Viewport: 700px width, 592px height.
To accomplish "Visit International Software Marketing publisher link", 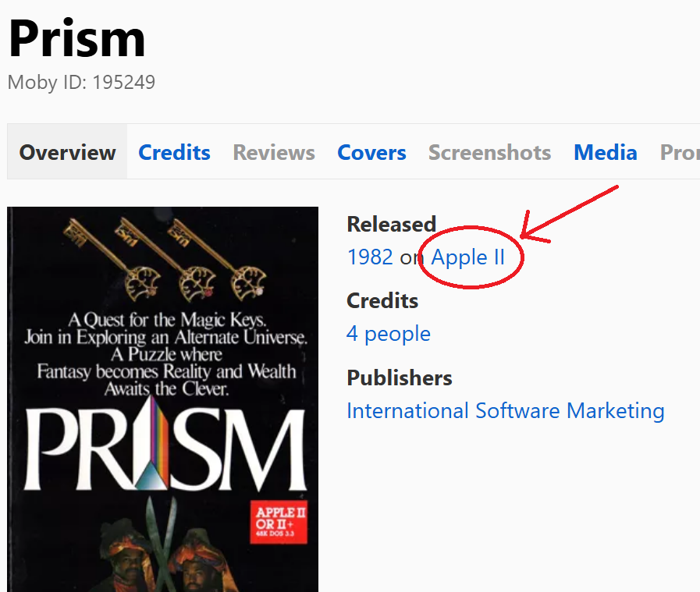I will [506, 411].
